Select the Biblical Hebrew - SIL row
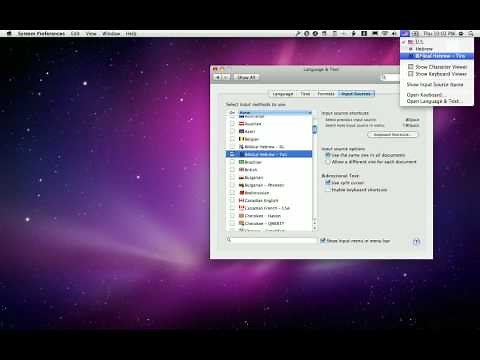 tap(269, 147)
